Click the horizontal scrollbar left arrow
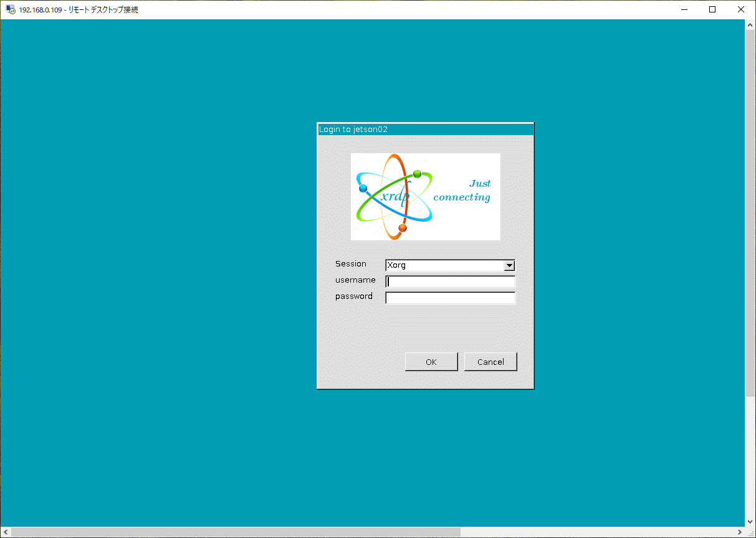 (6, 532)
